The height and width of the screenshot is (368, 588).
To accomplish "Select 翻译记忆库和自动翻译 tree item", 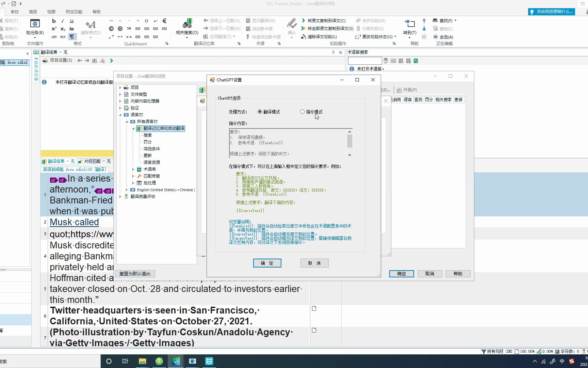I will [164, 128].
